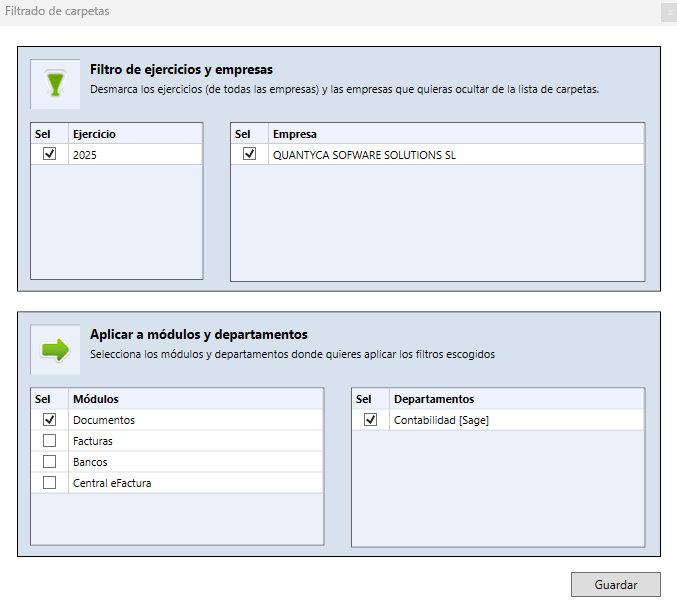The width and height of the screenshot is (677, 608).
Task: Uncheck the Documentos module checkbox
Action: [x=50, y=419]
